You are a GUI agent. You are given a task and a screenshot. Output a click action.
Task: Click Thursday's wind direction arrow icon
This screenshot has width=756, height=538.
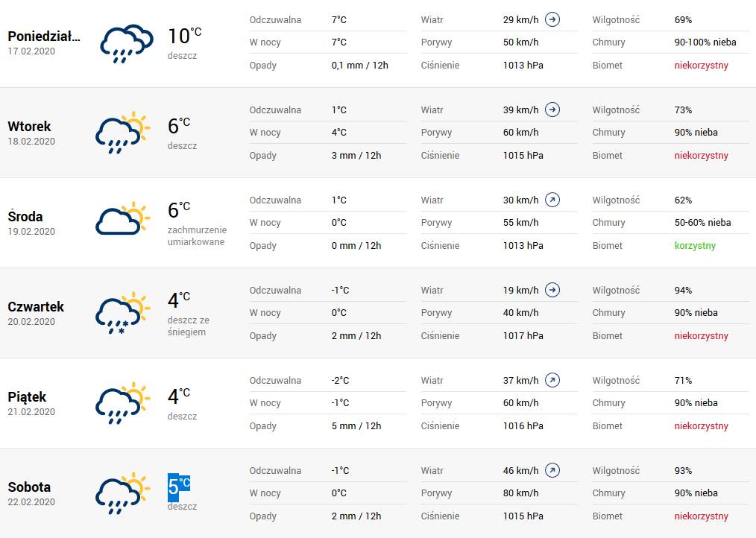tap(552, 290)
